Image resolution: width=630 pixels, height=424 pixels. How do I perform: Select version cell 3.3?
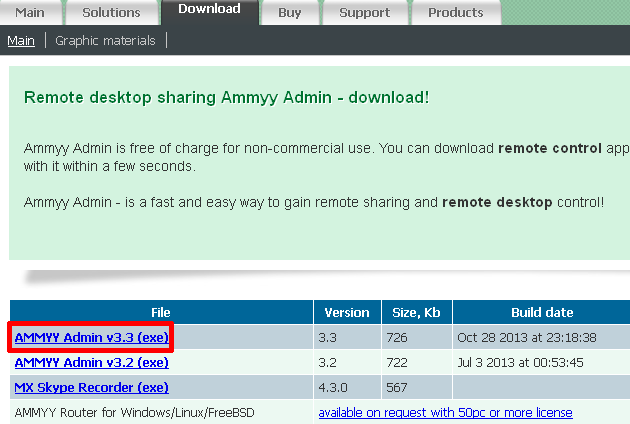[x=347, y=337]
